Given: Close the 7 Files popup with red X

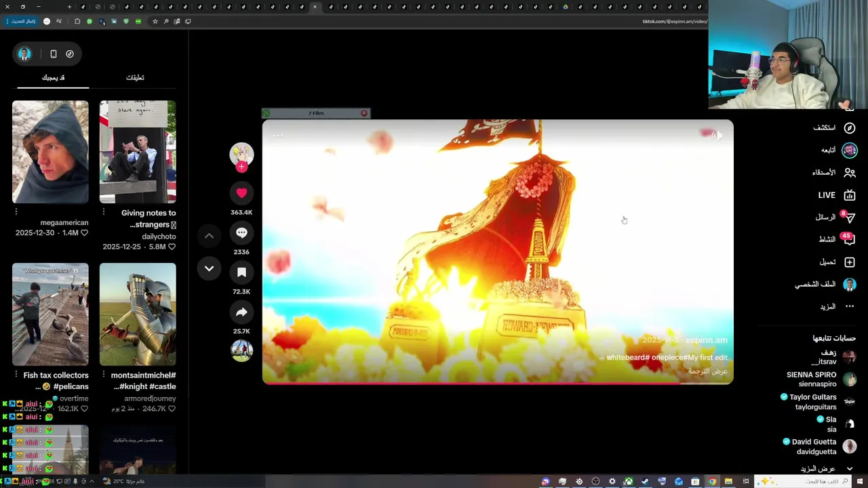Looking at the screenshot, I should (364, 113).
